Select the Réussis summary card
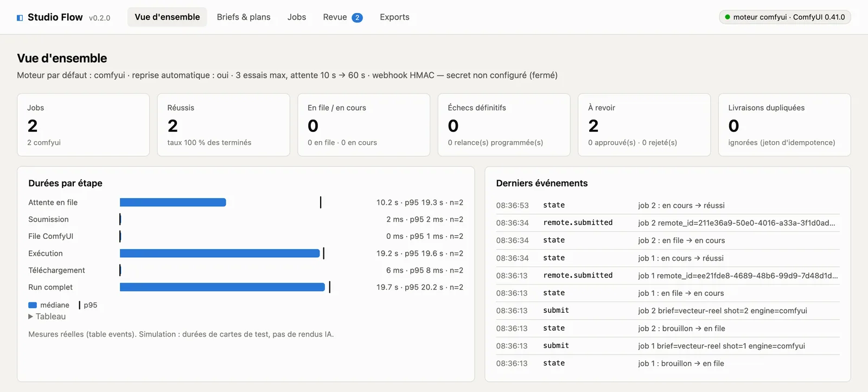 coord(224,125)
